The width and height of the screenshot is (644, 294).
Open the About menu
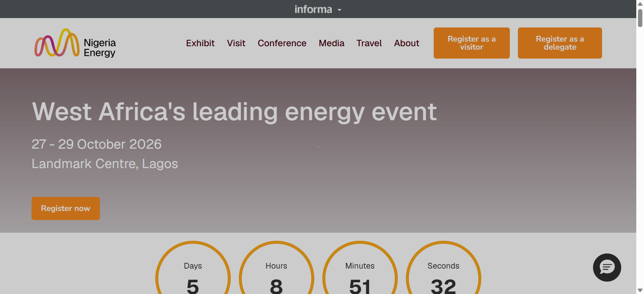click(x=407, y=43)
